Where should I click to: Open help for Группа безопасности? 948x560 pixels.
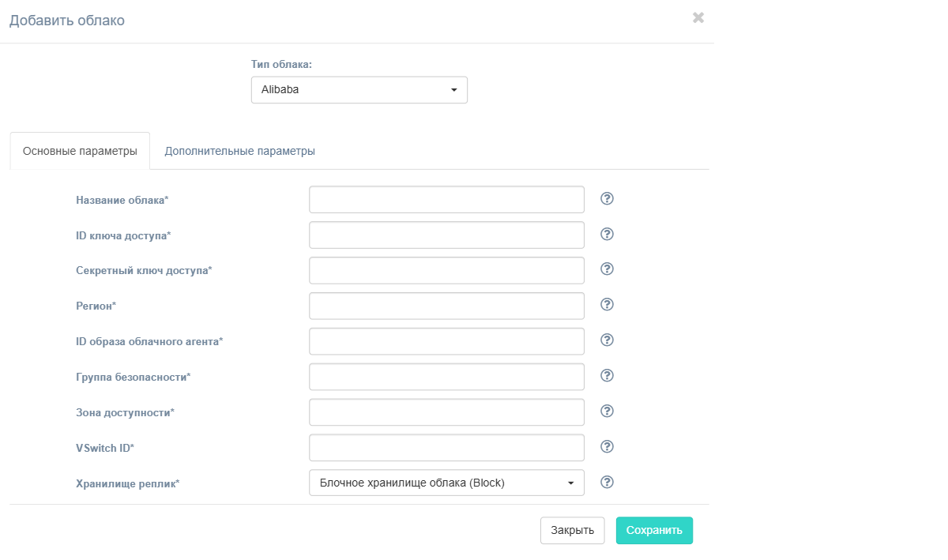(607, 376)
